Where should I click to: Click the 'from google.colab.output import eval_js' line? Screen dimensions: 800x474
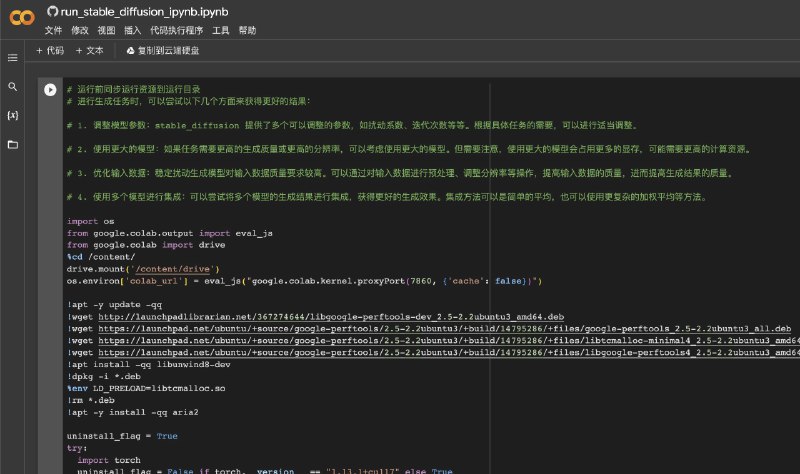point(169,233)
